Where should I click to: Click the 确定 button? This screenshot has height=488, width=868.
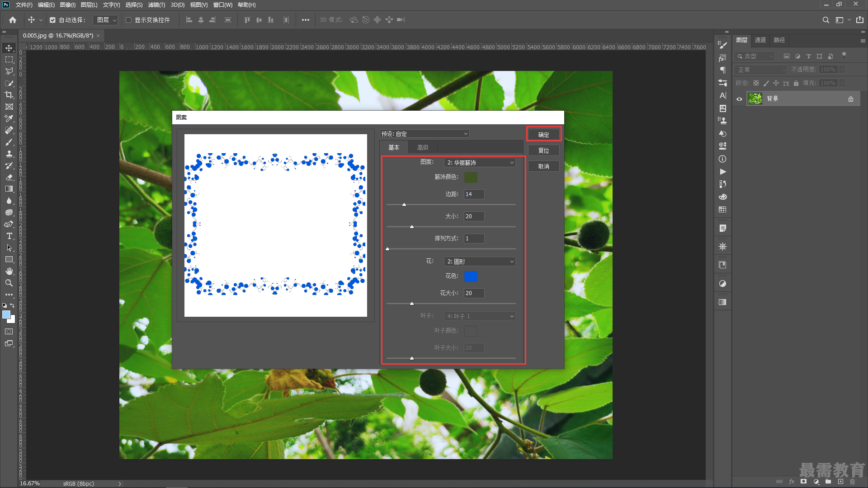click(543, 135)
